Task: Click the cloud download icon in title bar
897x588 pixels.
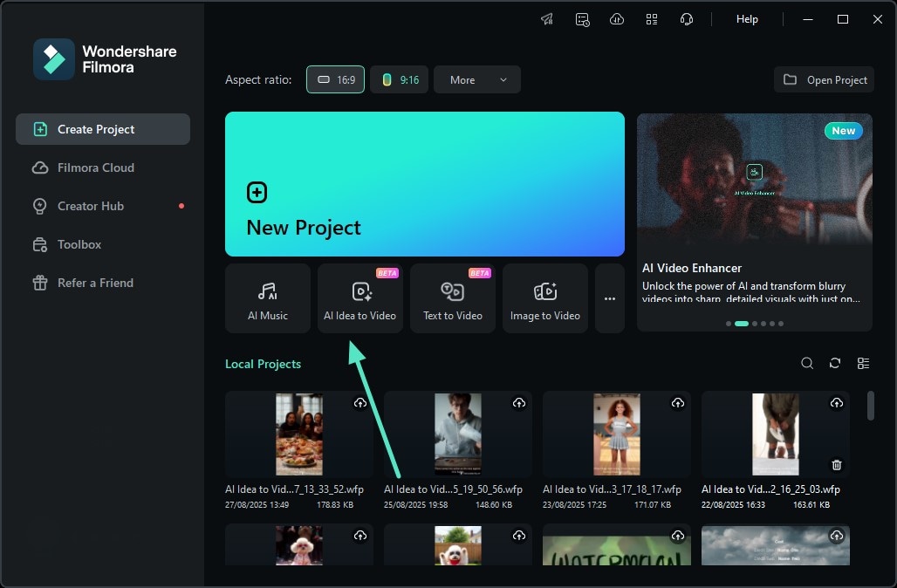Action: point(617,19)
